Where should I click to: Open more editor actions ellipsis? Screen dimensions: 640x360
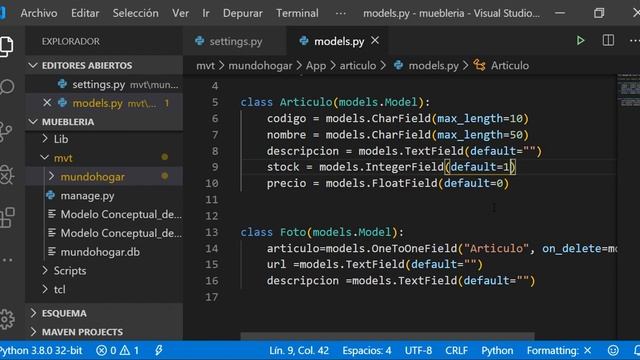tap(634, 40)
